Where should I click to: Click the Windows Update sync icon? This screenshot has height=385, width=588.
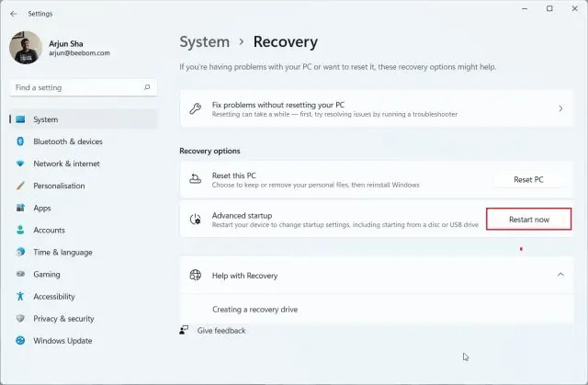(20, 340)
